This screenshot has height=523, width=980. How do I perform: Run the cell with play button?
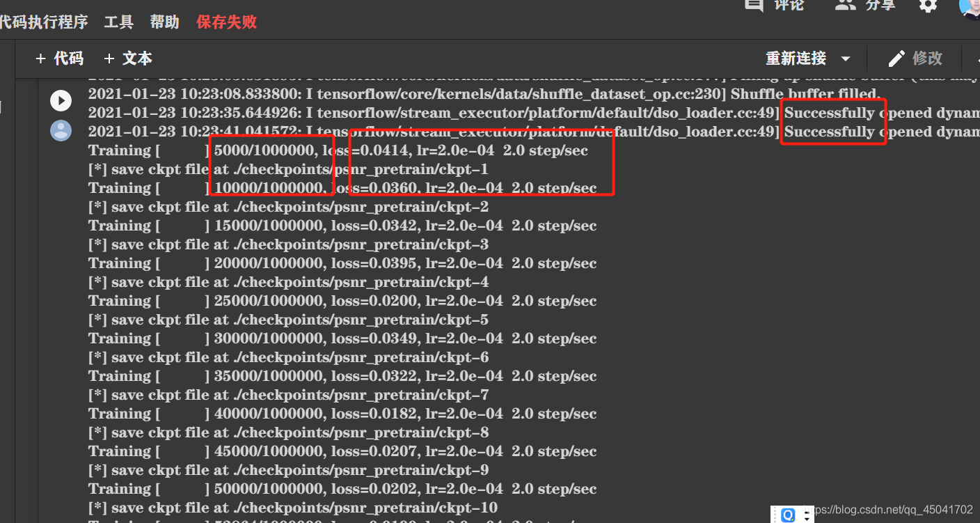coord(61,101)
